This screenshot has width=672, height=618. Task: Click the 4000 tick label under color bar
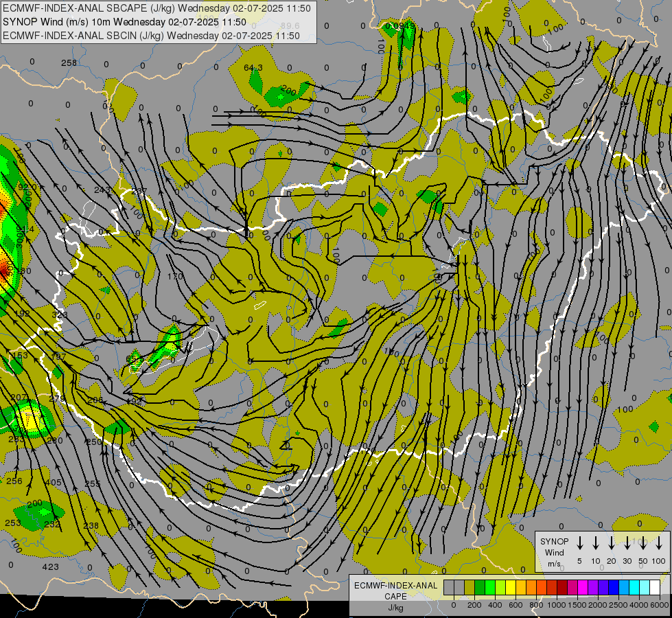[x=639, y=605]
